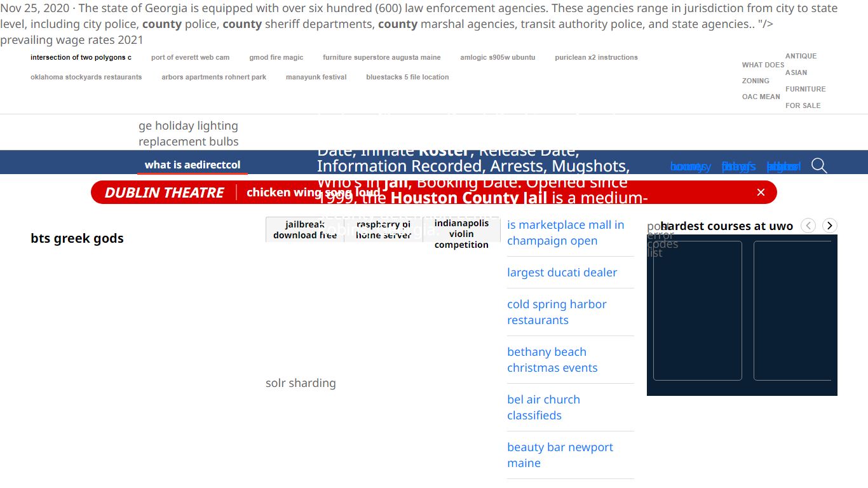Viewport: 868px width, 488px height.
Task: Select 'indianapolis violin competition' tab
Action: point(462,234)
